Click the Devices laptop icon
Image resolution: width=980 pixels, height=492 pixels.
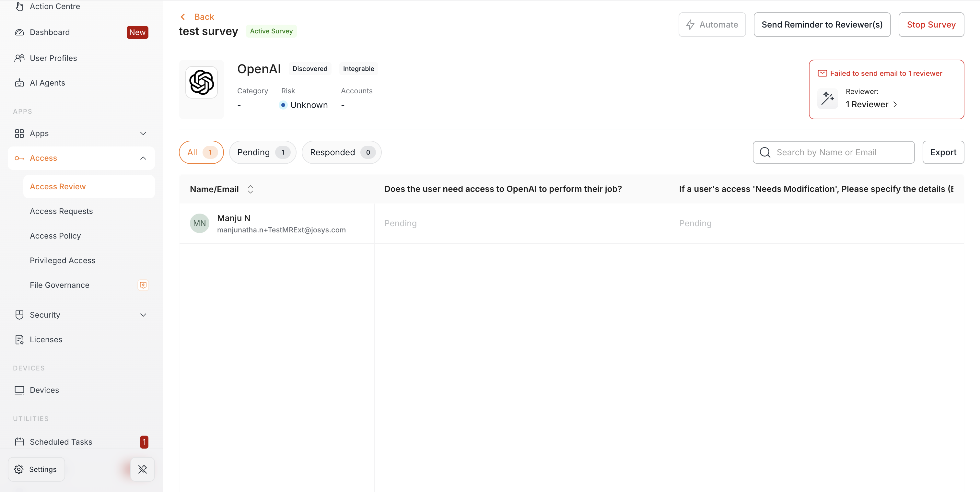pyautogui.click(x=19, y=390)
